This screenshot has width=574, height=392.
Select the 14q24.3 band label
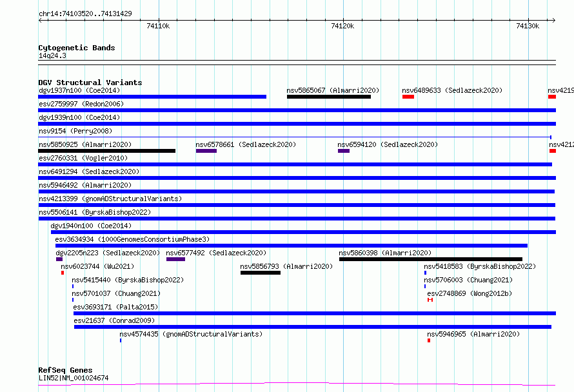coord(52,55)
